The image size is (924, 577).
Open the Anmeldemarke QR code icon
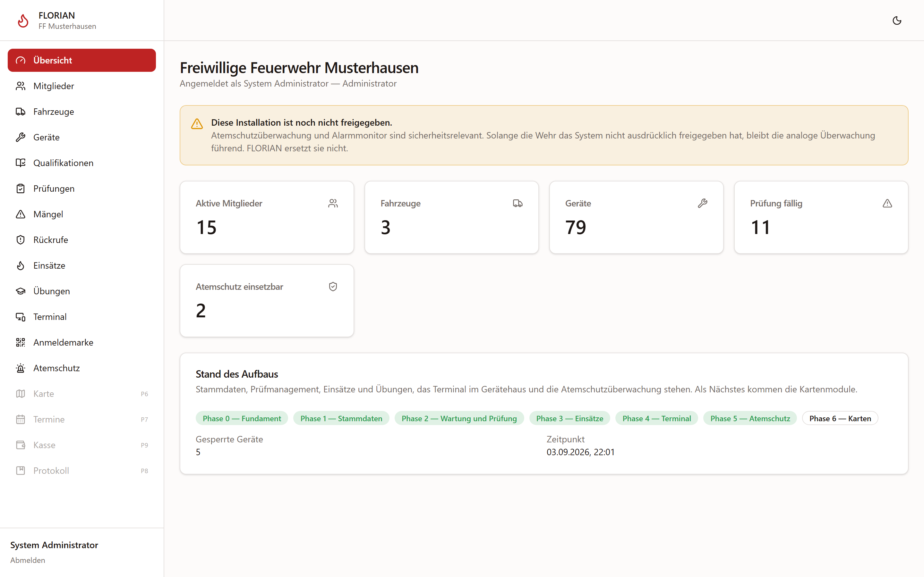coord(21,342)
